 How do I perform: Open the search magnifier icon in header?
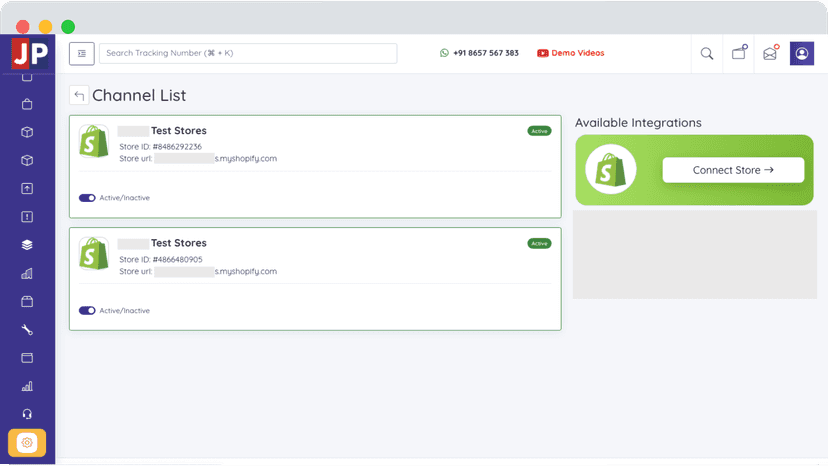point(707,53)
